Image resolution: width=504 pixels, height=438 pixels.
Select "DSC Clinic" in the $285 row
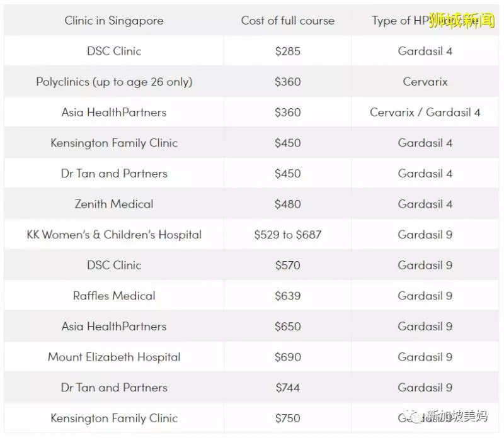click(114, 52)
